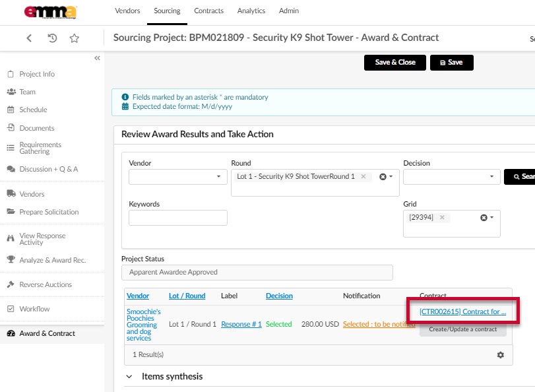Open Reverse Auctions in sidebar

coord(46,284)
